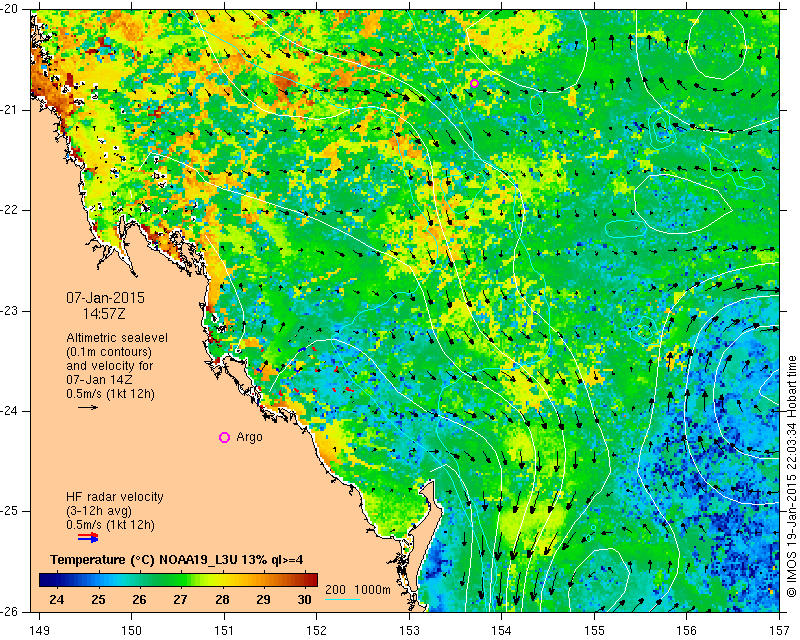Click the date label 07-Jan-2015
The height and width of the screenshot is (640, 800).
pyautogui.click(x=106, y=298)
